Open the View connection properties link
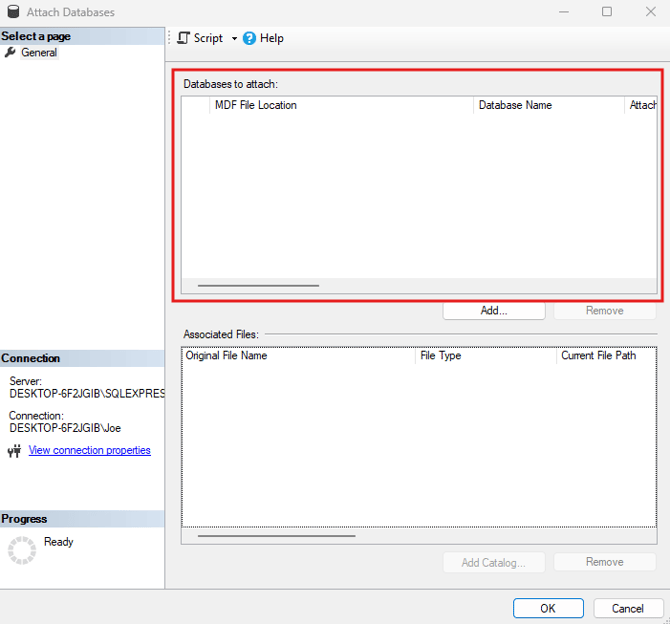 point(90,451)
